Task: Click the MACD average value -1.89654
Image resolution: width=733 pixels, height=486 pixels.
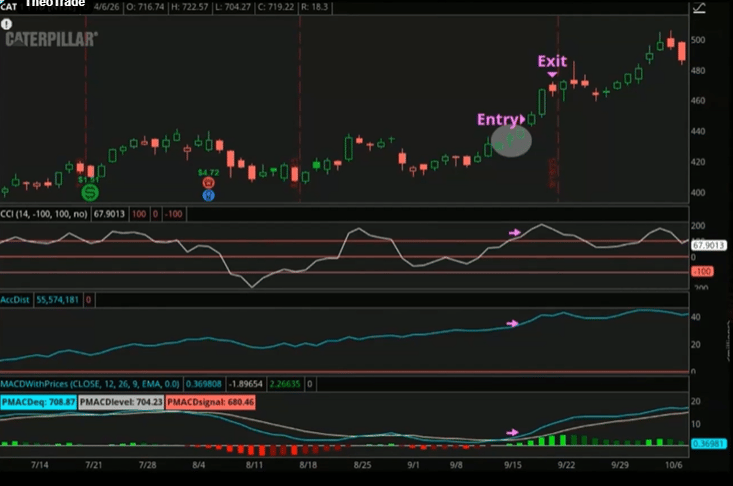Action: (246, 384)
